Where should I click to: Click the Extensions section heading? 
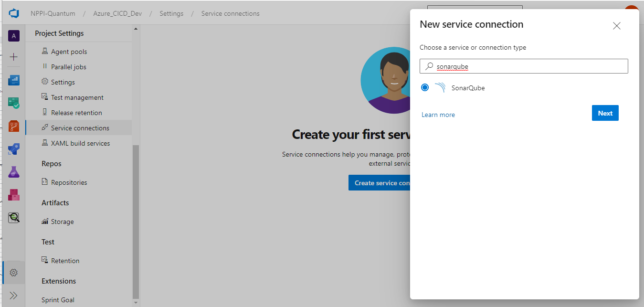click(x=59, y=281)
